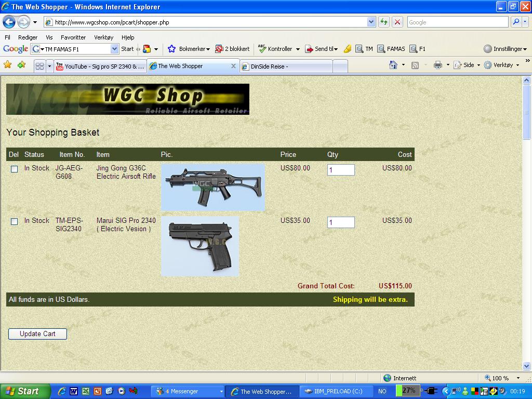Screen dimensions: 532x399
Task: Switch to the DinSide Reise tab
Action: pos(286,66)
